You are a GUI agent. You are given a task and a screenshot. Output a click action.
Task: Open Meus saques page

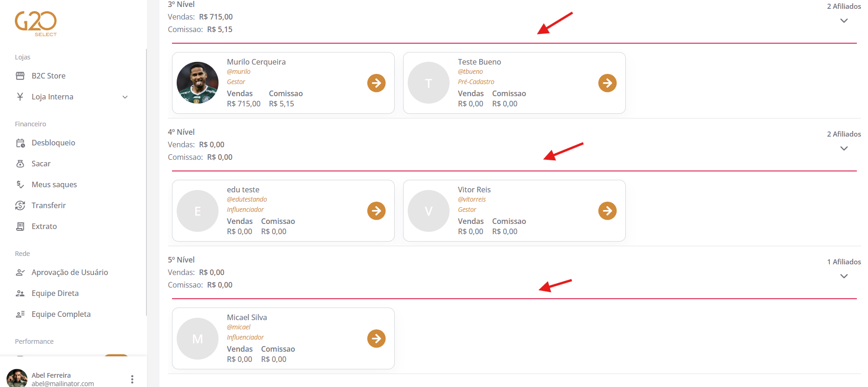coord(54,184)
